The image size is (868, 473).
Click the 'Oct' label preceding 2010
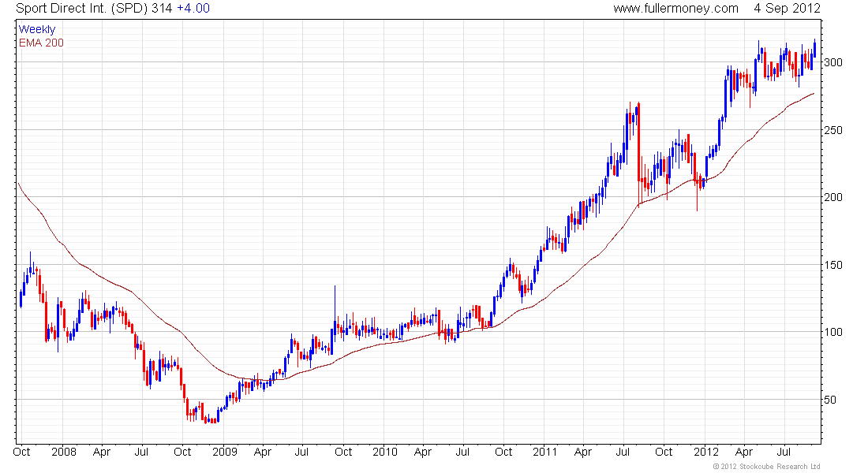pyautogui.click(x=343, y=452)
